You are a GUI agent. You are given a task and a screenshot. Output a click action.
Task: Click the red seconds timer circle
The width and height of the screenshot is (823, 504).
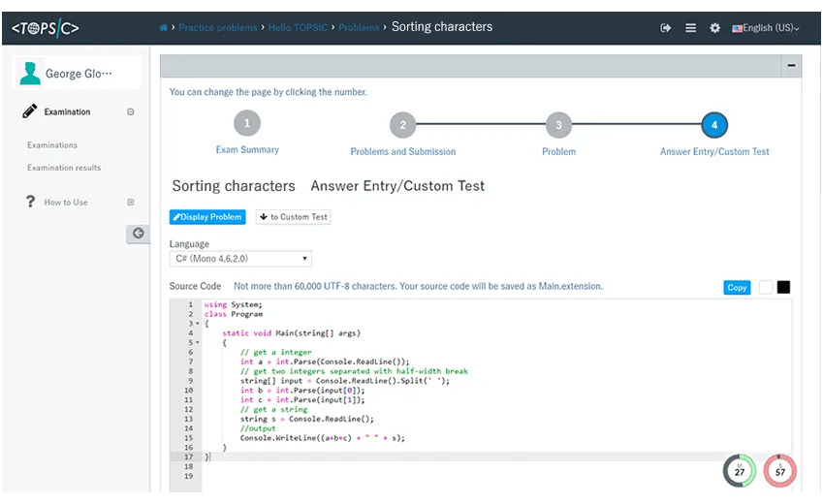tap(780, 470)
